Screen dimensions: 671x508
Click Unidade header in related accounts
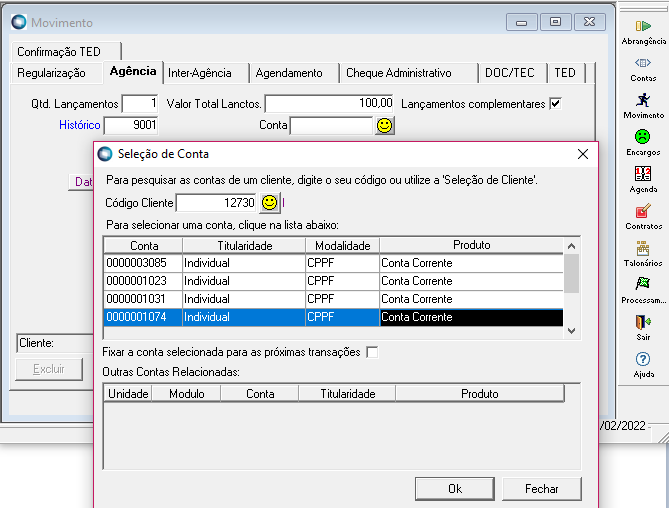(128, 394)
